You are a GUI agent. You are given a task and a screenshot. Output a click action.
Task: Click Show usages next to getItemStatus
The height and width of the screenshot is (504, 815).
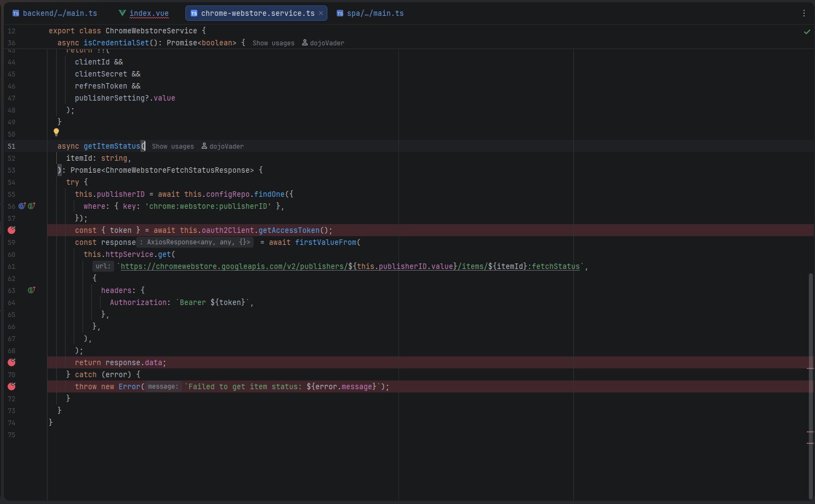(173, 146)
